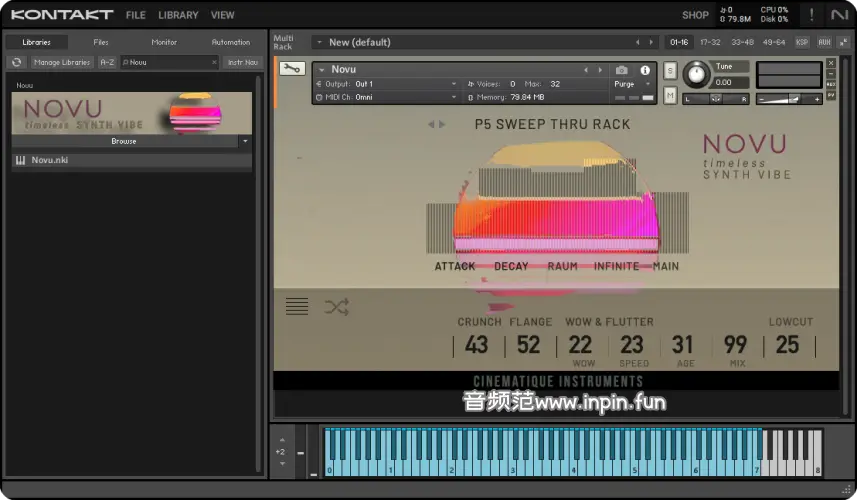Switch to the Files tab
Screen dimensions: 857x500
click(x=101, y=42)
